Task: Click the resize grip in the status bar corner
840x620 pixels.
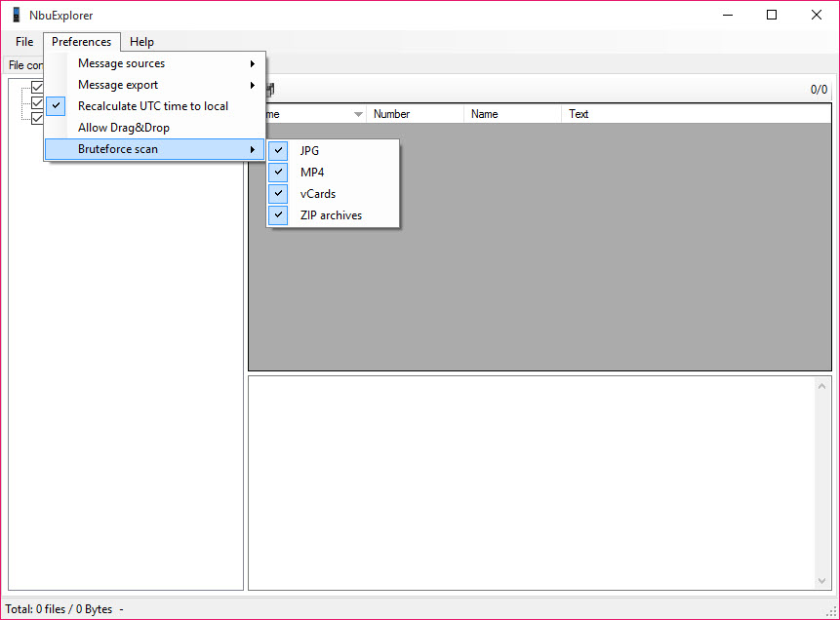Action: (x=831, y=611)
